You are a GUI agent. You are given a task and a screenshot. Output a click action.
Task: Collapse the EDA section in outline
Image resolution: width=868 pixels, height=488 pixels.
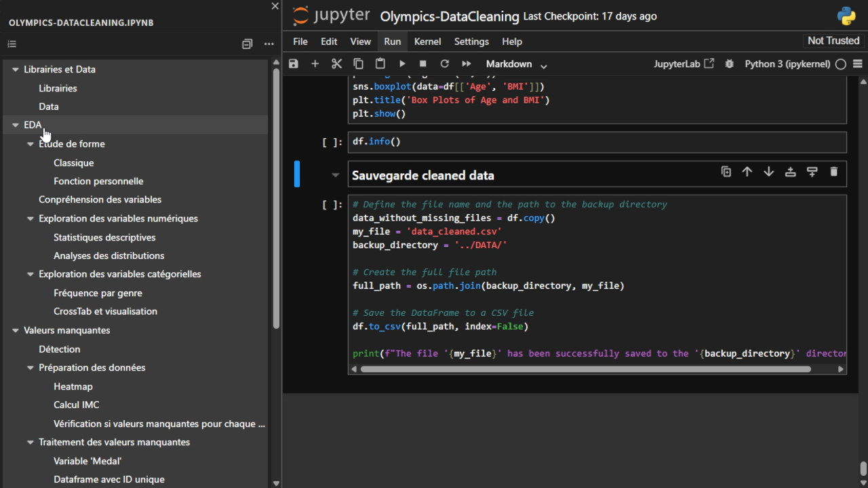(x=16, y=125)
